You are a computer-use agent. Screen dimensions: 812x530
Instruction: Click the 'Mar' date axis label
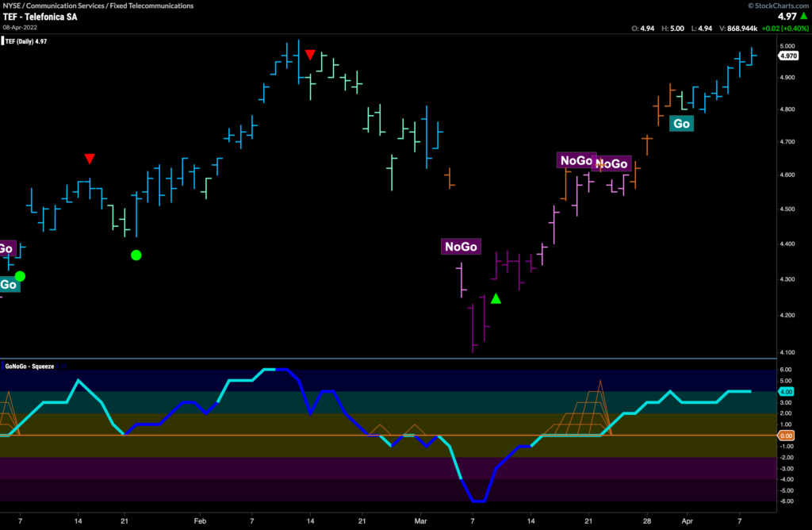point(420,521)
